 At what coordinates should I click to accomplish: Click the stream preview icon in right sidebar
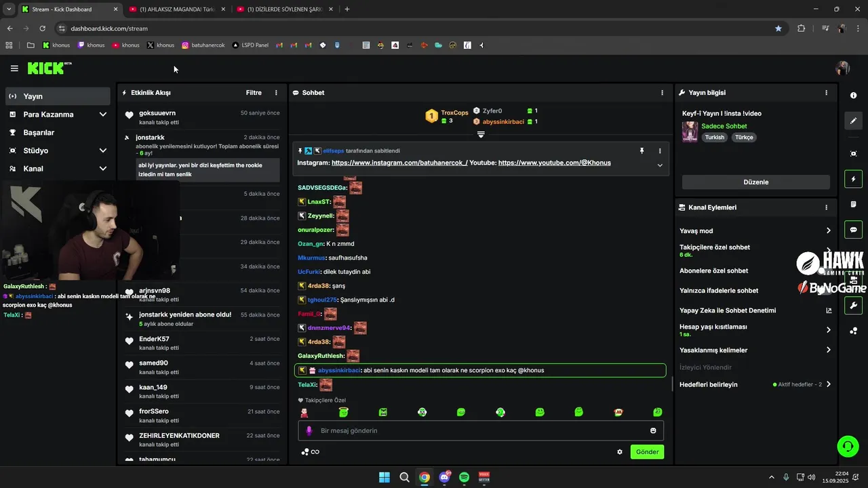click(x=853, y=154)
